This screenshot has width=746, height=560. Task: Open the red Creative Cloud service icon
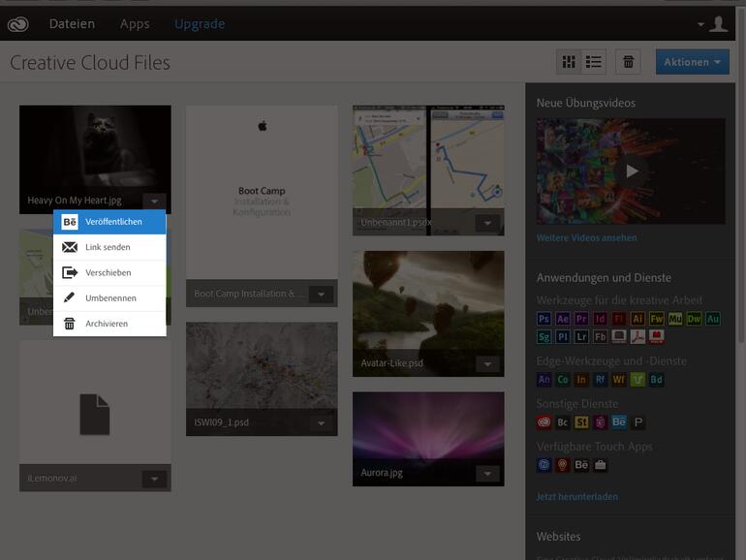(x=544, y=422)
